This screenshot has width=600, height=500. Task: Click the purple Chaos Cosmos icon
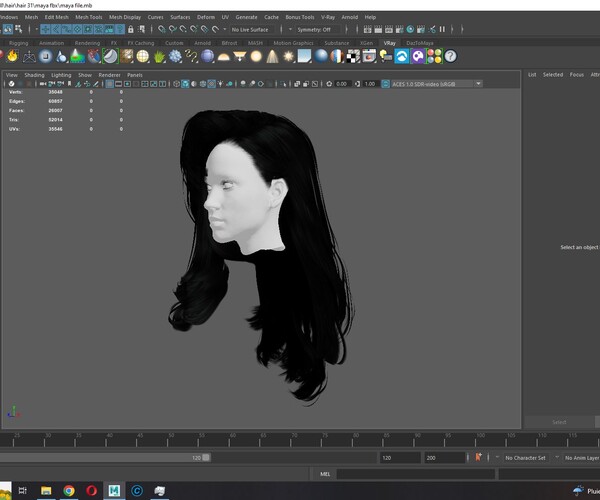[x=418, y=56]
